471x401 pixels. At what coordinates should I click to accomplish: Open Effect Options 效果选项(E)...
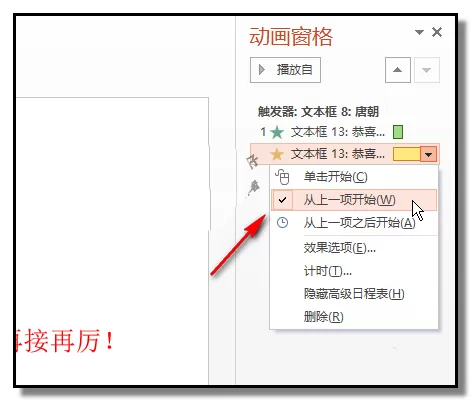point(354,248)
